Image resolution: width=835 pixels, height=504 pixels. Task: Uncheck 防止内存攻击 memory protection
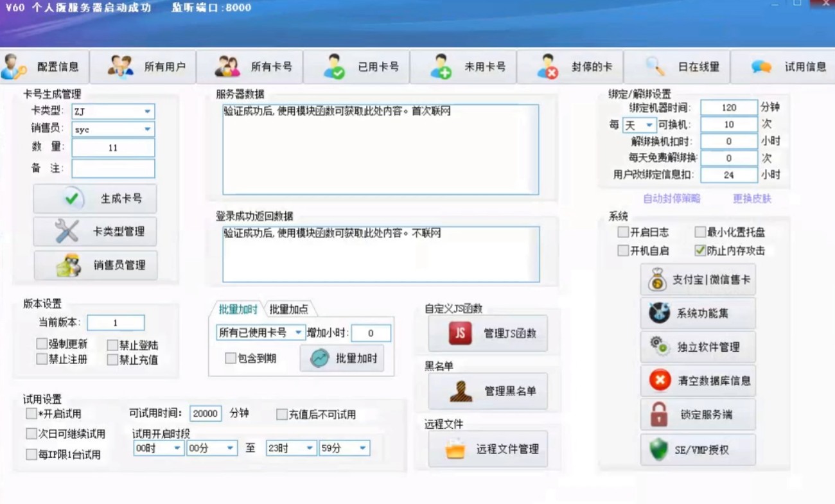(701, 250)
